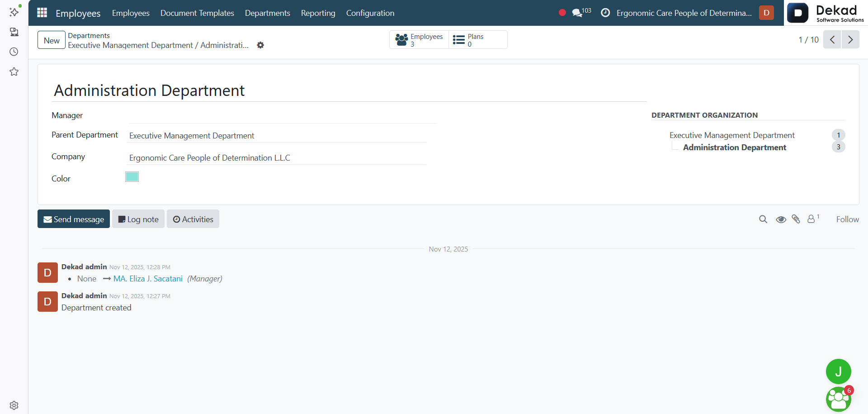The image size is (868, 414).
Task: Open conversations icon with 103 badge
Action: pos(581,12)
